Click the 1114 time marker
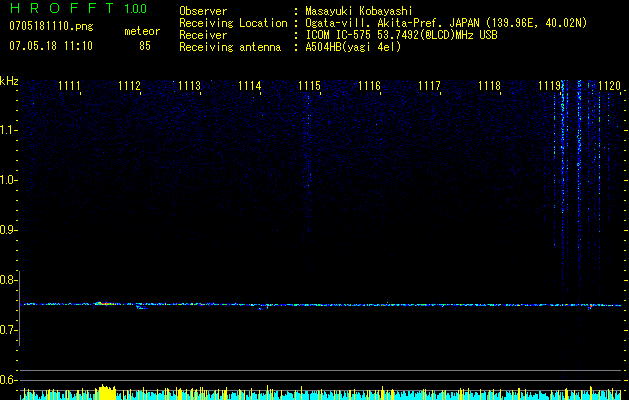Screen dimensions: 629x400 [250, 86]
